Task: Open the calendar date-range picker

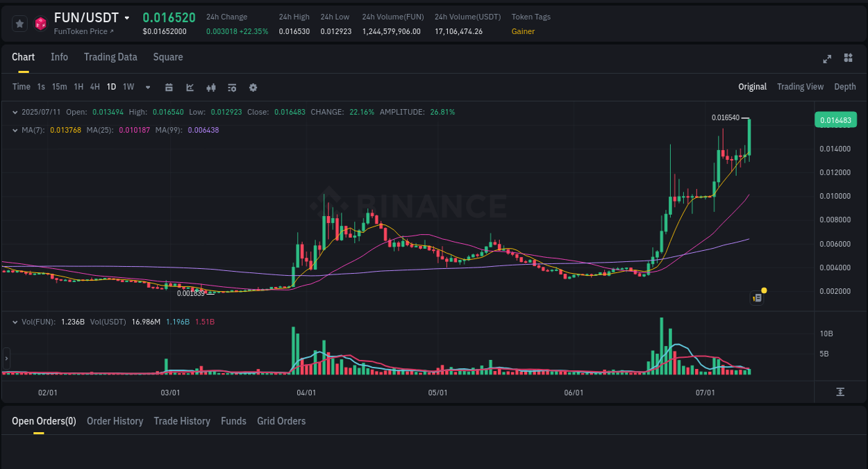Action: pos(169,87)
